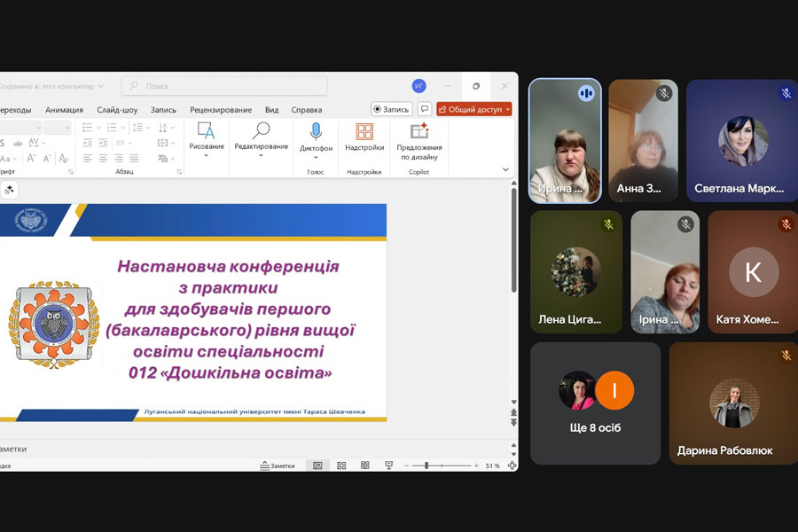Open the comments pane icon

coord(425,109)
